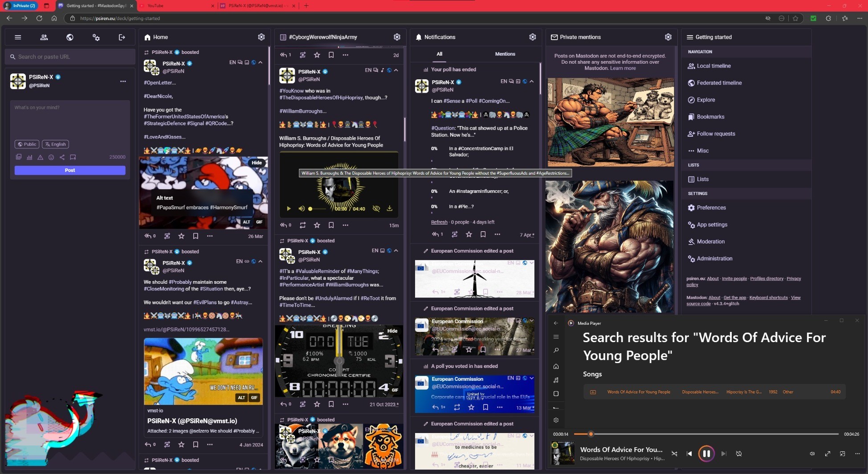Click the logout icon in the compose header

(x=122, y=37)
